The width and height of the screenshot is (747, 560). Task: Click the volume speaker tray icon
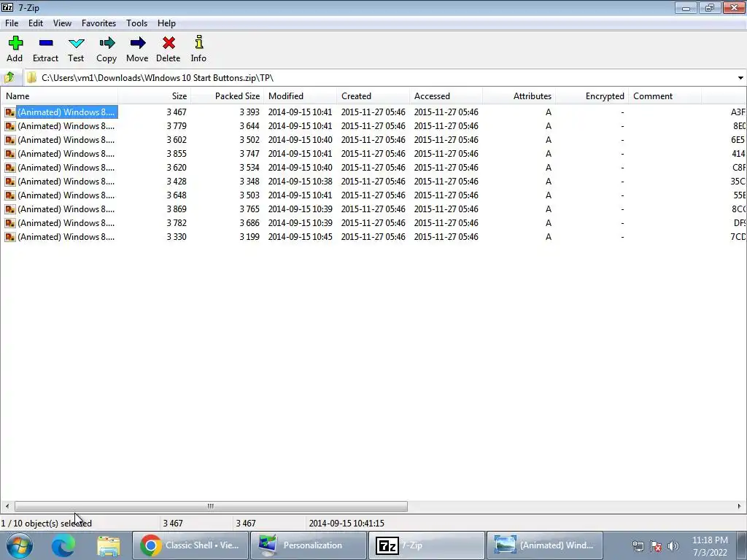click(673, 546)
